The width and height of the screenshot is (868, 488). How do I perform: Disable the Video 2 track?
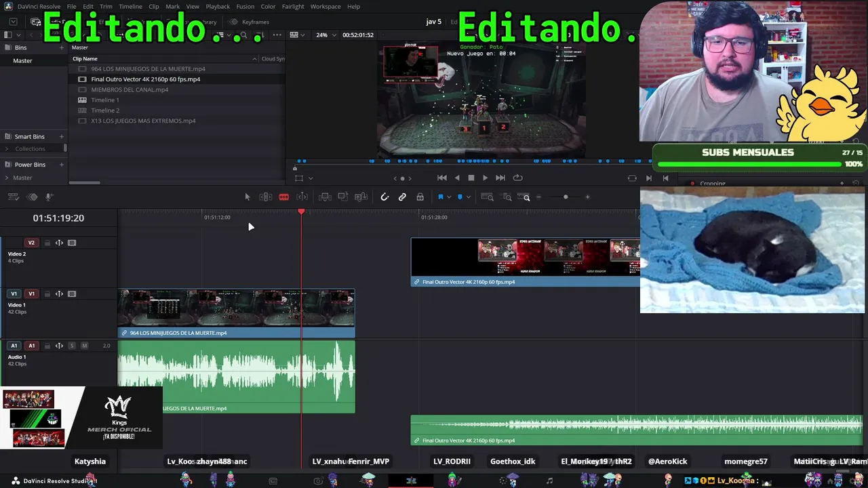coord(72,243)
